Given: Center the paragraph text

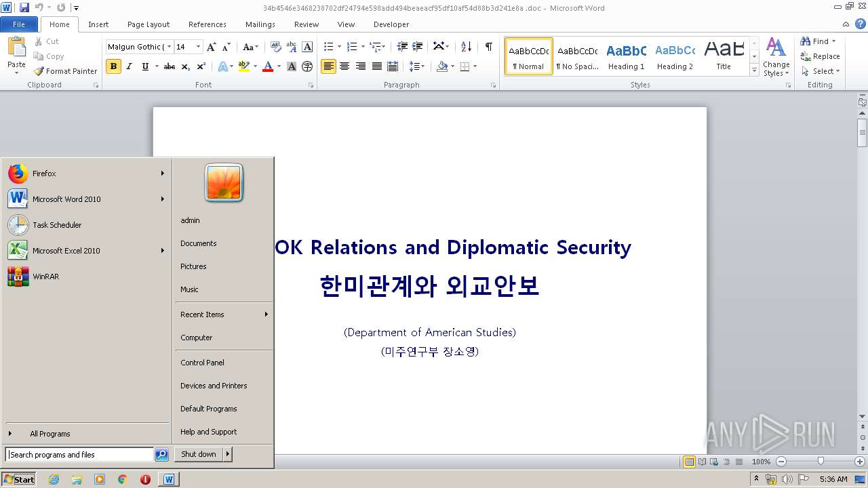Looking at the screenshot, I should pos(344,66).
